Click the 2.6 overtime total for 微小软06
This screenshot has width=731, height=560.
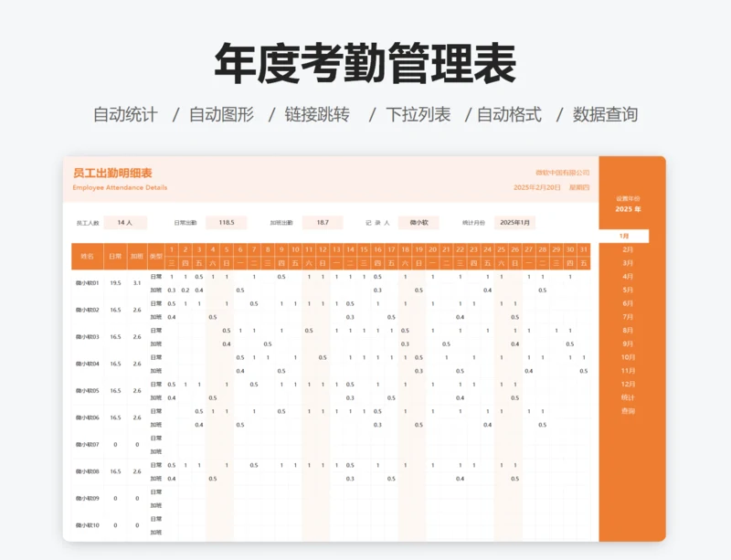tap(137, 417)
